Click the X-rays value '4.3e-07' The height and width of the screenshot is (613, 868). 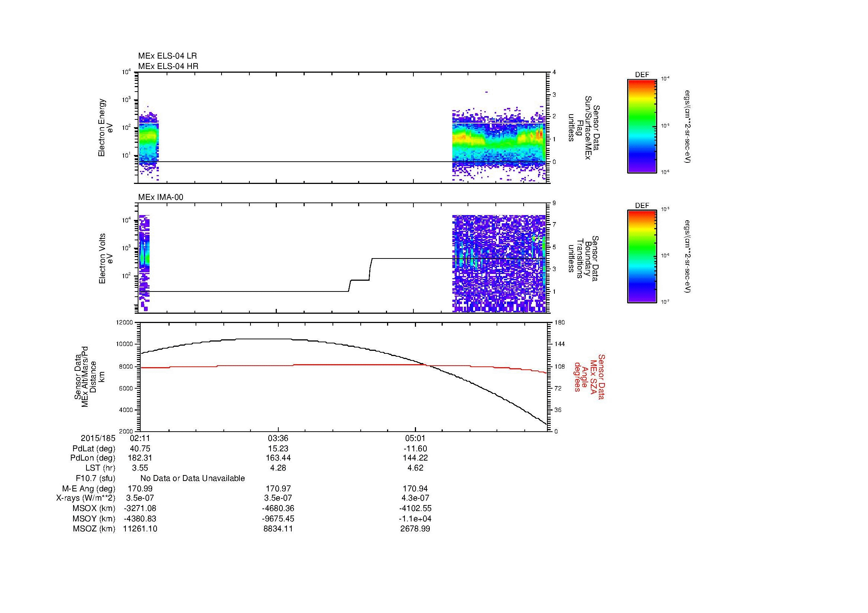pos(416,498)
